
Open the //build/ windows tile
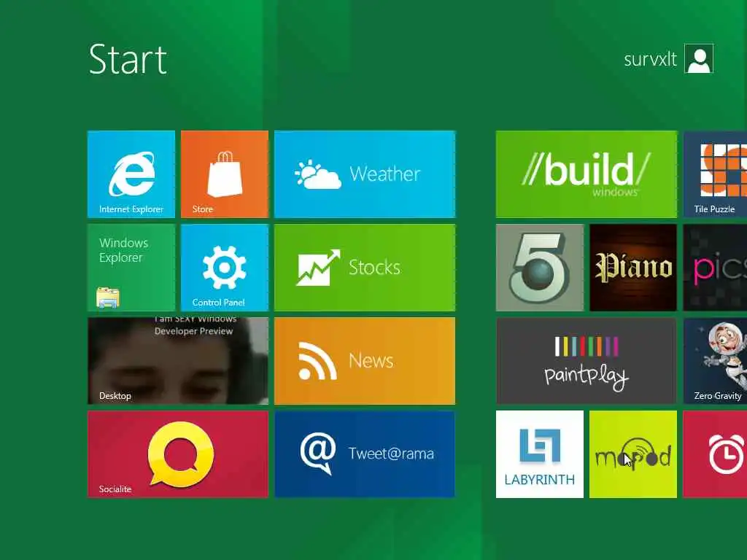tap(586, 174)
